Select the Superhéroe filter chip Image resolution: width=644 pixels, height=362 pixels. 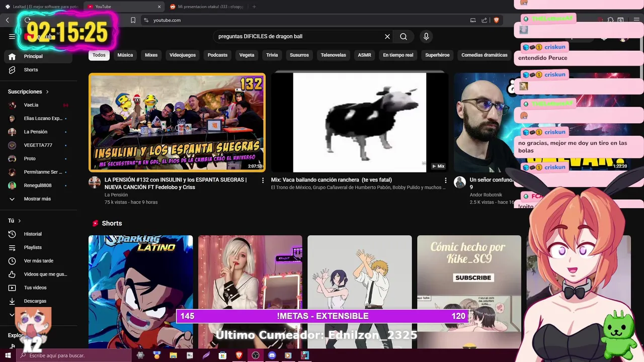click(437, 55)
